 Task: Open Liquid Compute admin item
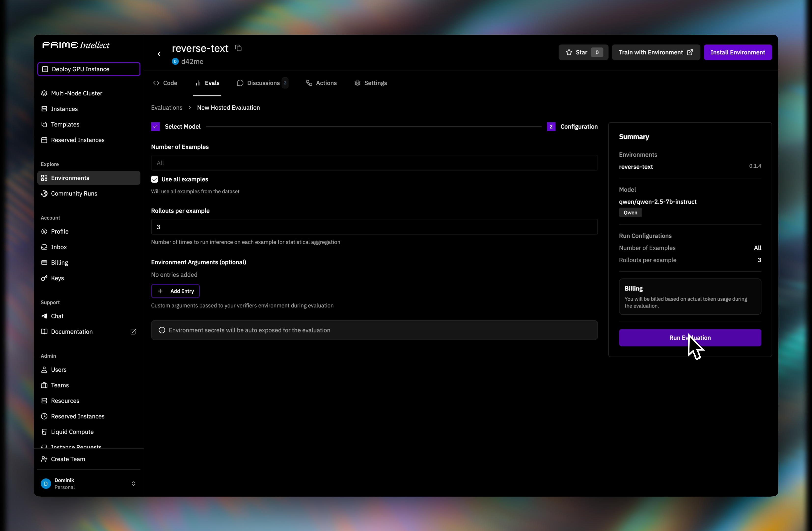[x=72, y=432]
